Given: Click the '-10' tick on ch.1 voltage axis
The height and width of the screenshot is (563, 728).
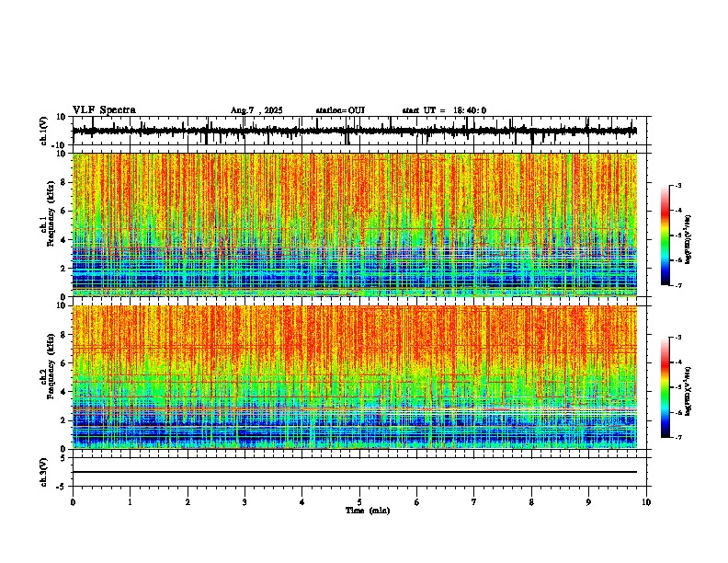Looking at the screenshot, I should pyautogui.click(x=60, y=145).
